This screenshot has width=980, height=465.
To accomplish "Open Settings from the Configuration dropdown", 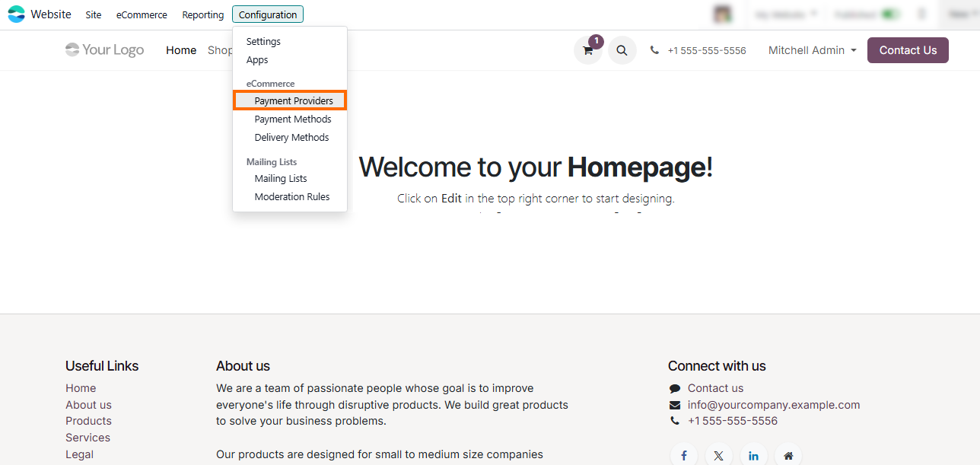I will (x=263, y=42).
